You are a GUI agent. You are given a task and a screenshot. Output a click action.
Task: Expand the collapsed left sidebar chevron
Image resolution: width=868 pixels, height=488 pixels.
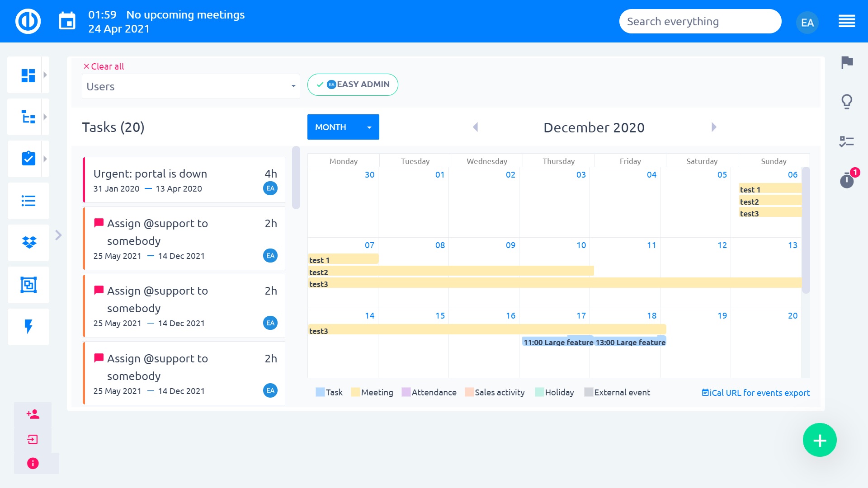(58, 235)
